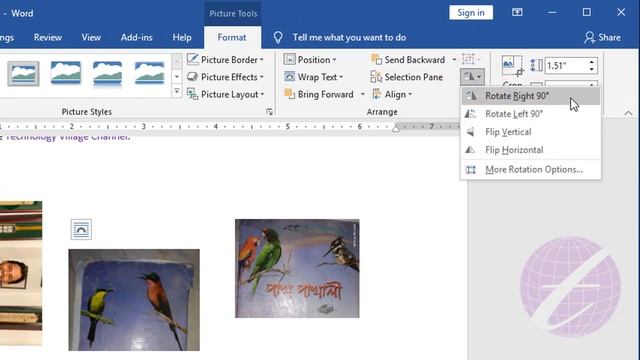Click the Share button
This screenshot has height=360, width=640.
[x=602, y=38]
